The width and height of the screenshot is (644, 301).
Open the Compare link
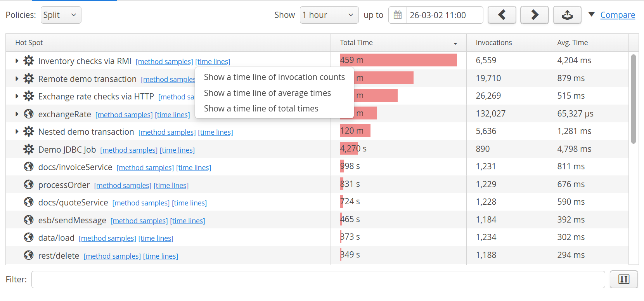[x=618, y=15]
